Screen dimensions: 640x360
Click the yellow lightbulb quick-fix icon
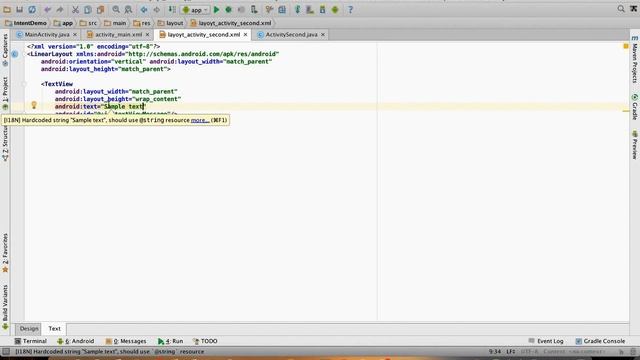pos(34,105)
